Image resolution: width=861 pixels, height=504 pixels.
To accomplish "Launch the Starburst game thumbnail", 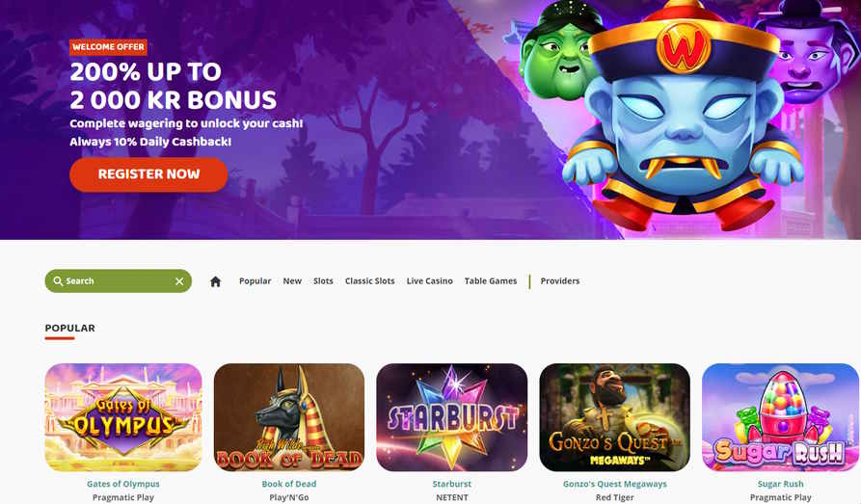I will tap(452, 417).
